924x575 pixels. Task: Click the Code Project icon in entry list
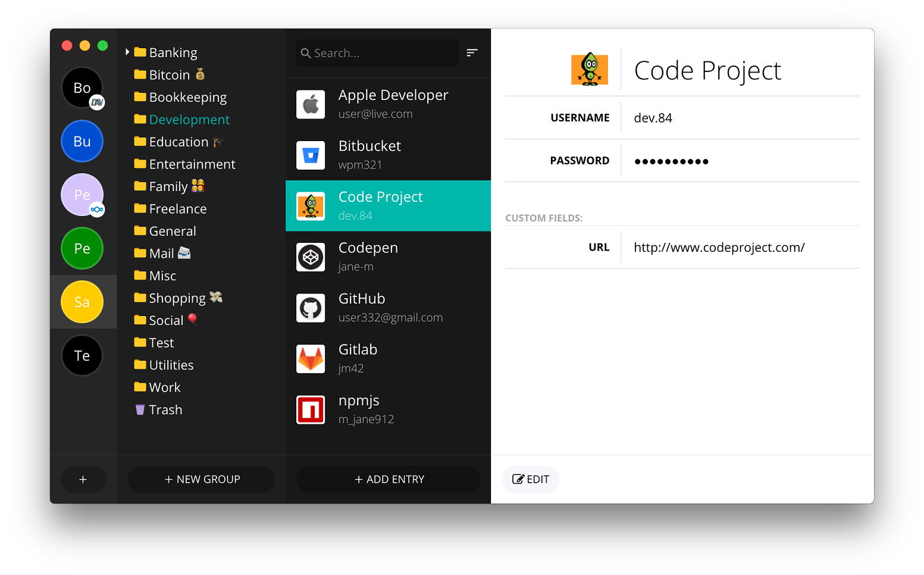[311, 206]
